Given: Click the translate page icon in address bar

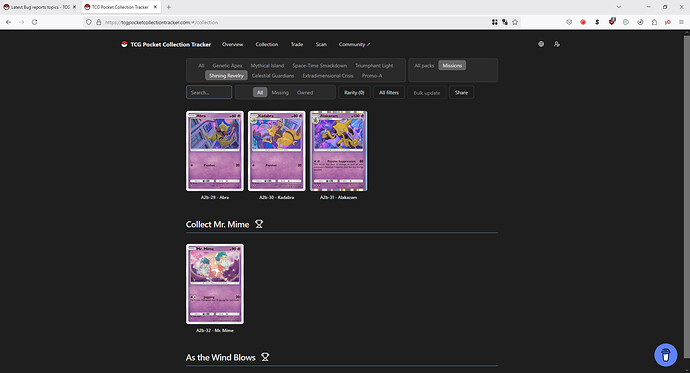Looking at the screenshot, I should [505, 22].
